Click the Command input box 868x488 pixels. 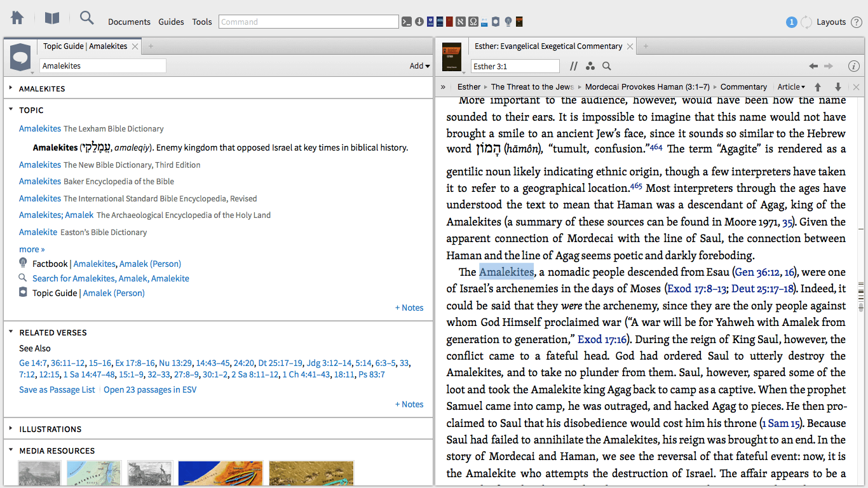(308, 22)
